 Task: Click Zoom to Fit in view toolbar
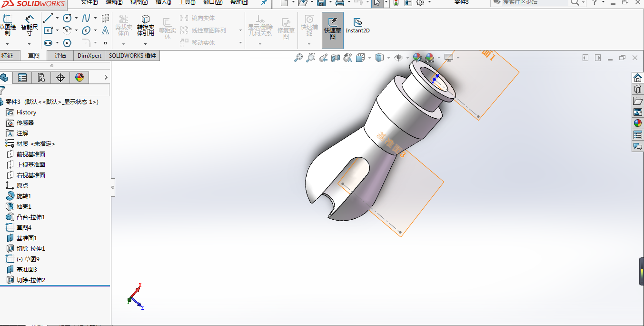[x=298, y=58]
